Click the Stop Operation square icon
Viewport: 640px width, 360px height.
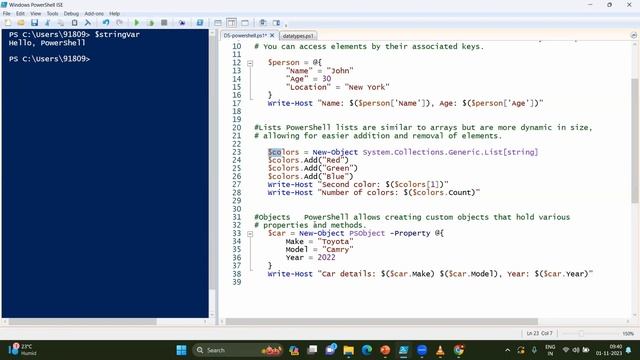pyautogui.click(x=164, y=23)
